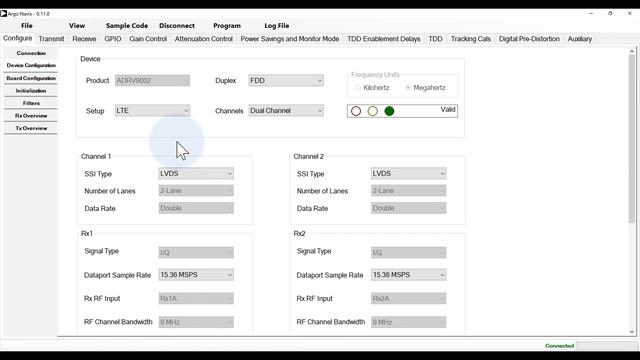Open Rx1 RF Channel Bandwidth dropdown
The image size is (640, 360).
[196, 322]
